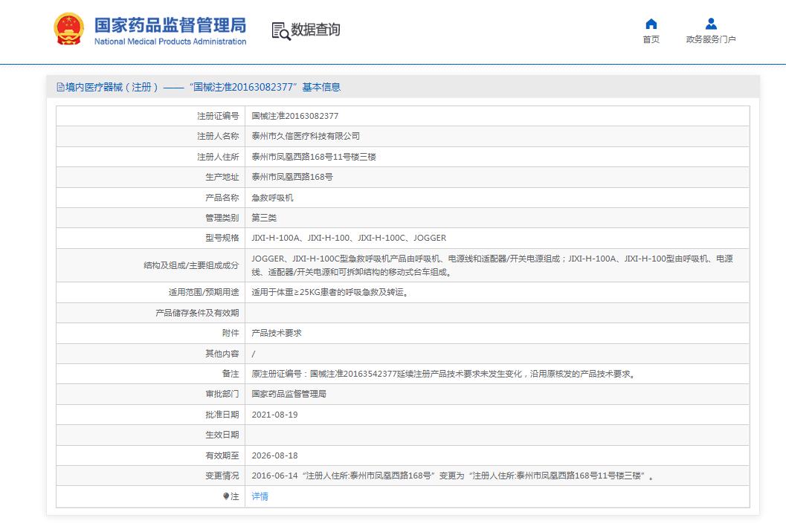
Task: Open the 政务服务门户 text label
Action: pos(710,39)
